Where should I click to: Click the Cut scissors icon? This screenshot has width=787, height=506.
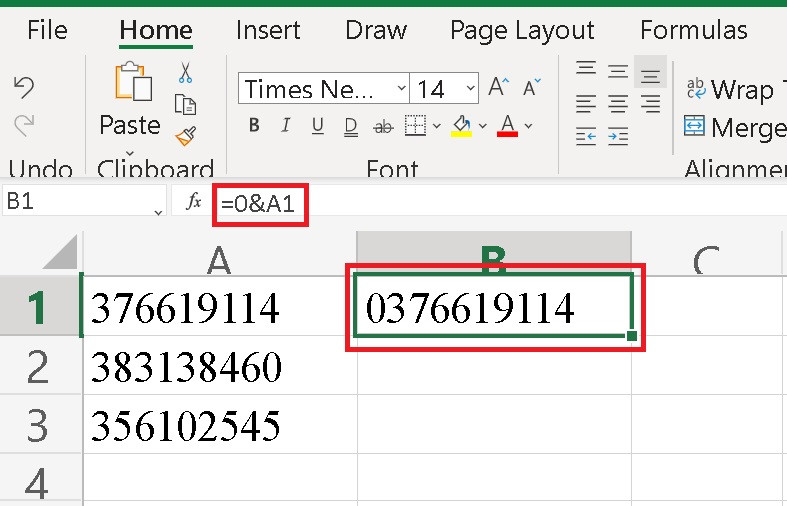(x=185, y=72)
